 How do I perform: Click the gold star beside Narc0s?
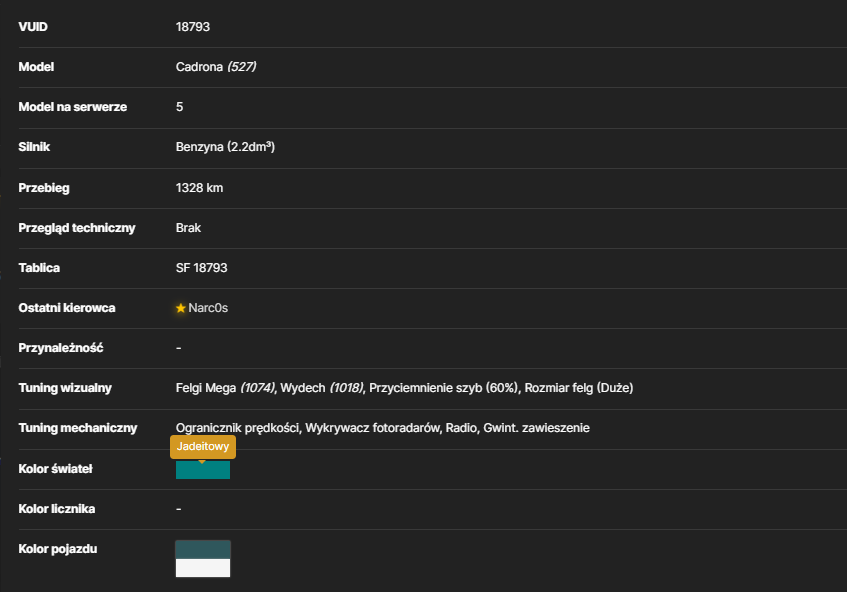click(x=180, y=308)
